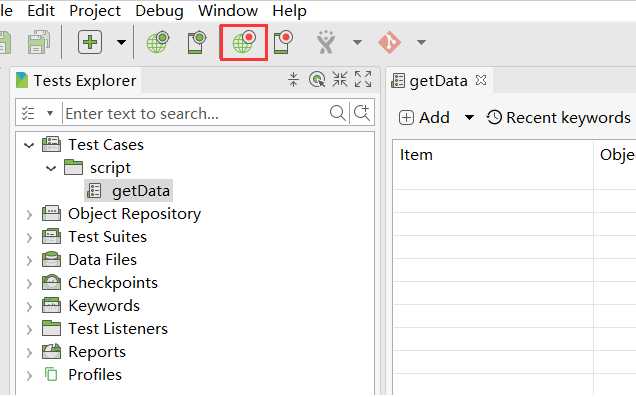
Task: Open the Git dropdown arrow
Action: coord(421,42)
